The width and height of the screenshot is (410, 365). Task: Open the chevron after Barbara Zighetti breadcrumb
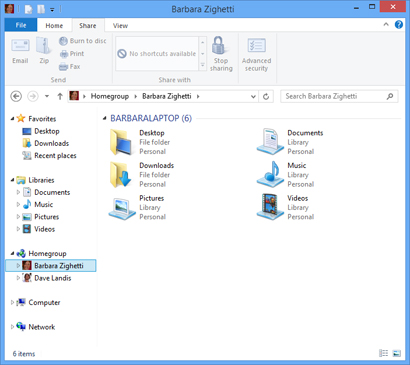198,97
